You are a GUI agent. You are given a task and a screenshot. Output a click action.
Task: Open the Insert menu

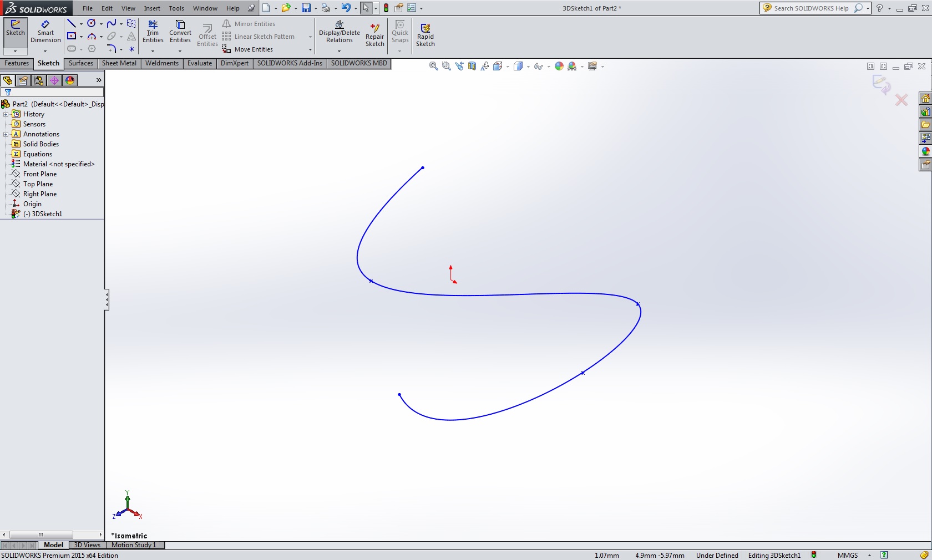coord(151,8)
